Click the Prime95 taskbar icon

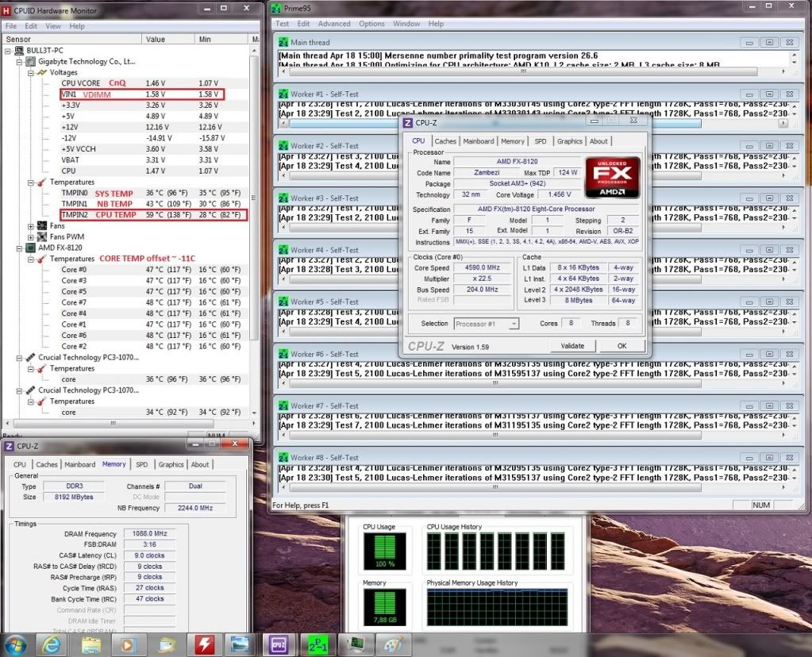tap(317, 645)
